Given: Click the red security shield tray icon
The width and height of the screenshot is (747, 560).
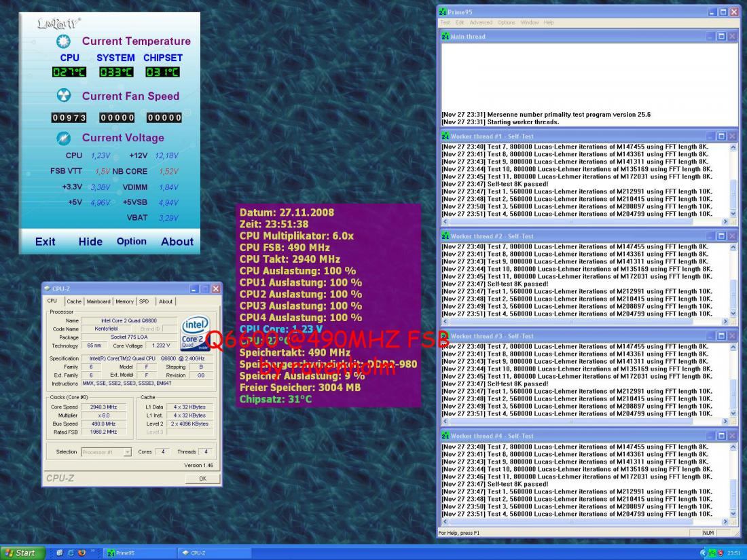Looking at the screenshot, I should click(721, 553).
